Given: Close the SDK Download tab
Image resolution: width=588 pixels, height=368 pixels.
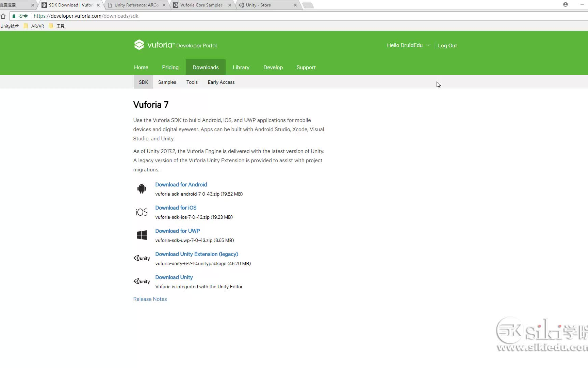Looking at the screenshot, I should [x=98, y=5].
